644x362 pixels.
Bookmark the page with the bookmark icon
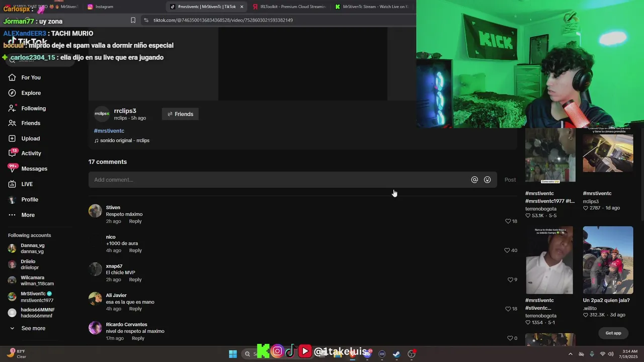point(133,20)
